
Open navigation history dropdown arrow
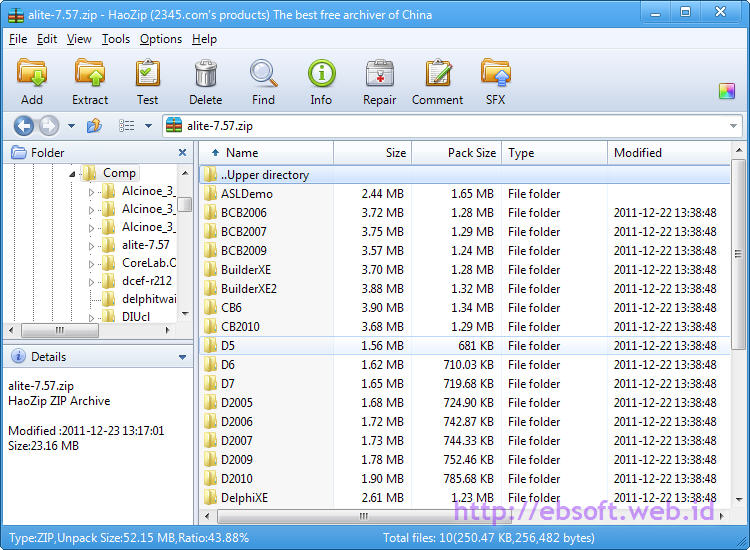coord(71,126)
